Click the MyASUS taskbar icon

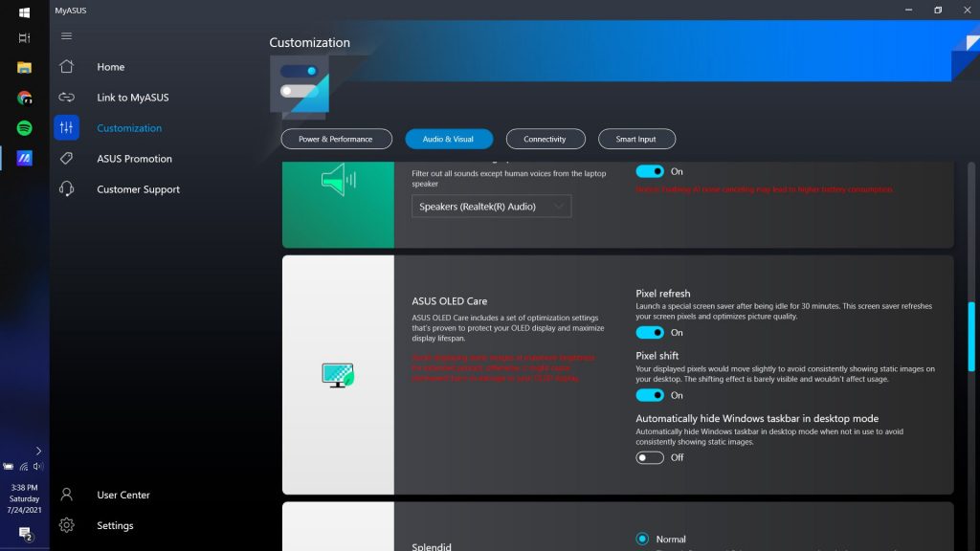pos(24,158)
